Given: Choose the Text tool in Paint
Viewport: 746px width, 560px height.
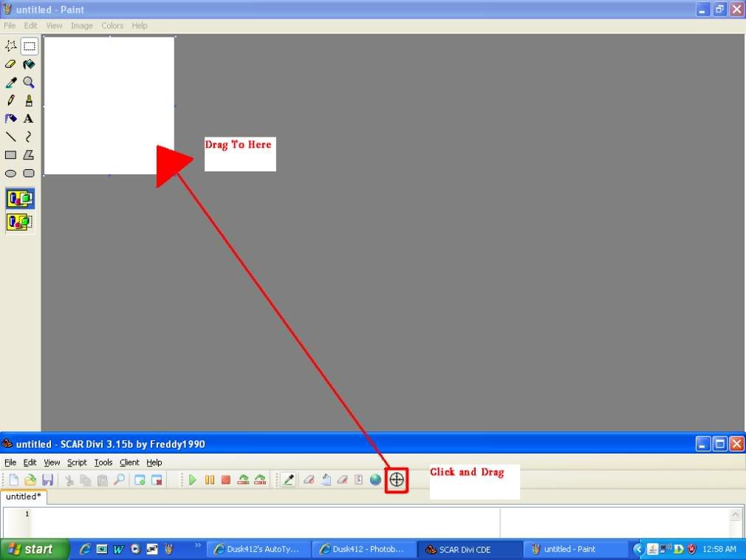Looking at the screenshot, I should [x=29, y=118].
